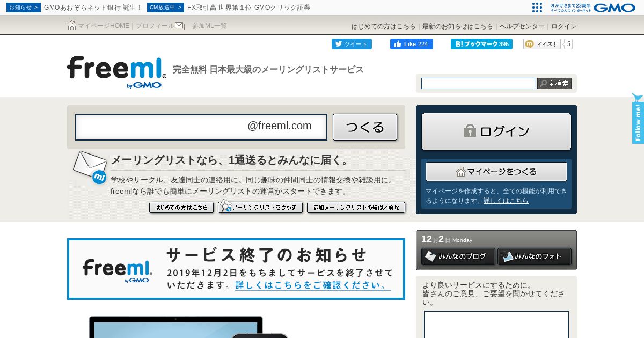Open みんなのフォト button
Screen dimensions: 644x338
click(535, 256)
